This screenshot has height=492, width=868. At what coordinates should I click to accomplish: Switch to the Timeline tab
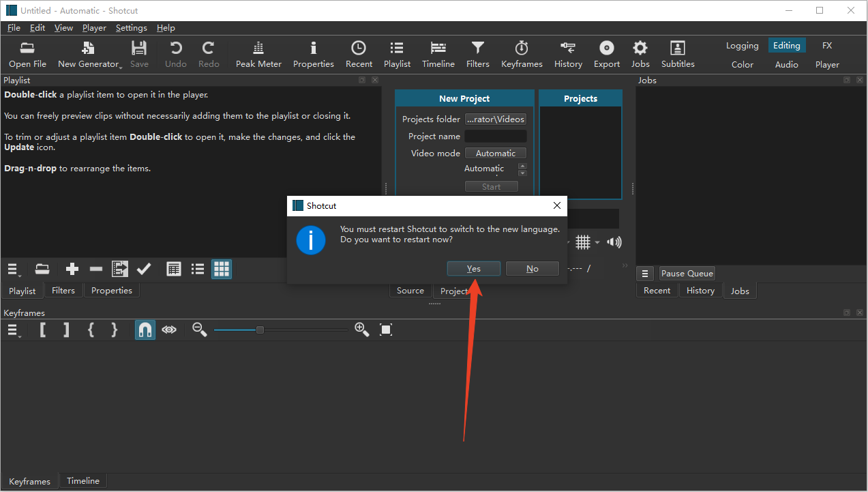pos(83,481)
